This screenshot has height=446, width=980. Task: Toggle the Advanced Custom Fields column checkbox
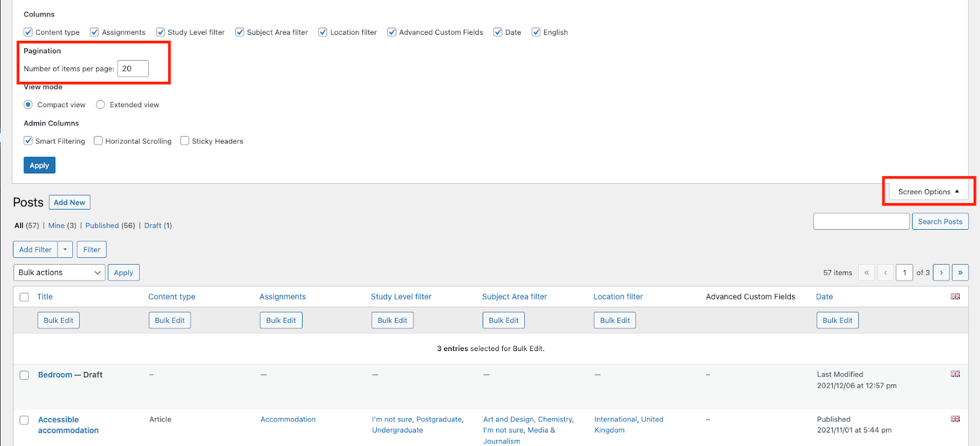coord(392,32)
